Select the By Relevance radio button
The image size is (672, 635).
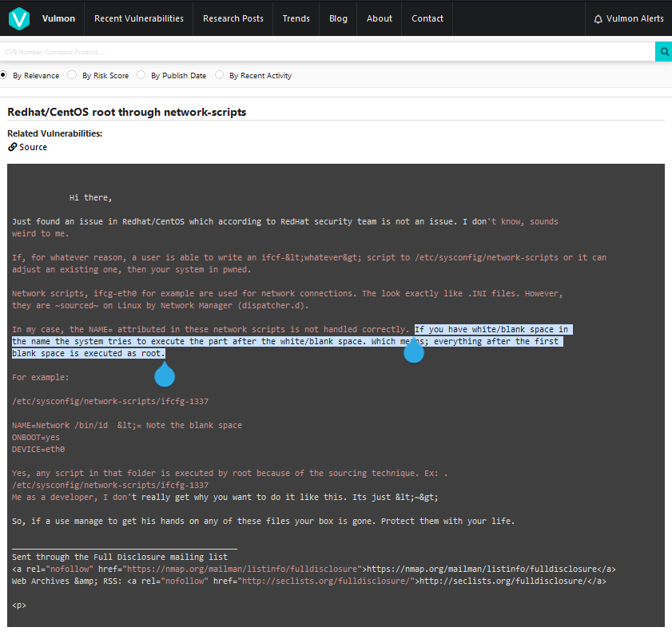tap(3, 75)
